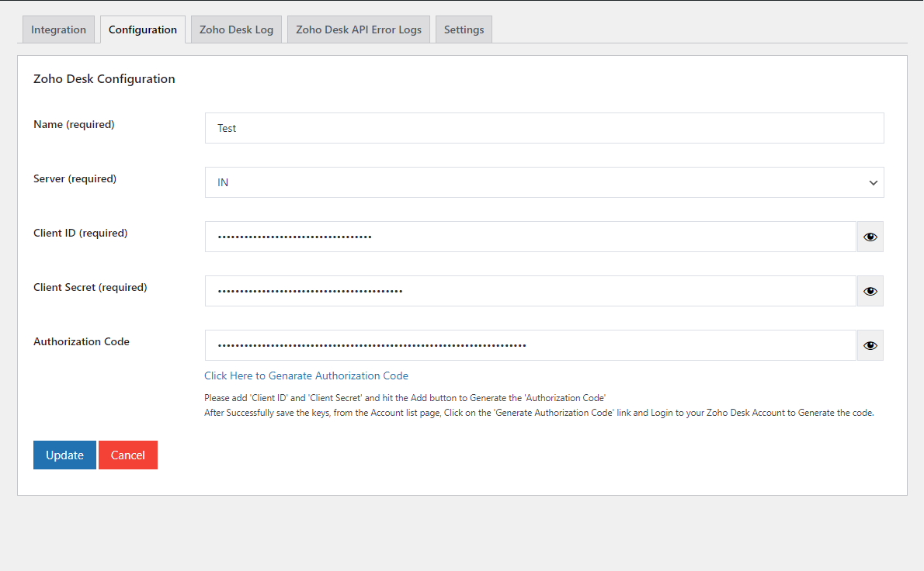Screen dimensions: 924x571
Task: Click the Name (required) label
Action: pyautogui.click(x=74, y=124)
